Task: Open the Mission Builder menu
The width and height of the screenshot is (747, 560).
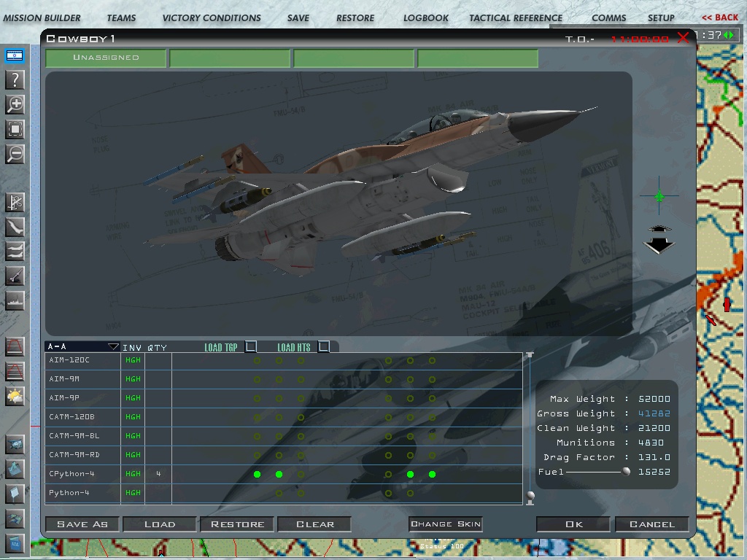Action: click(42, 18)
